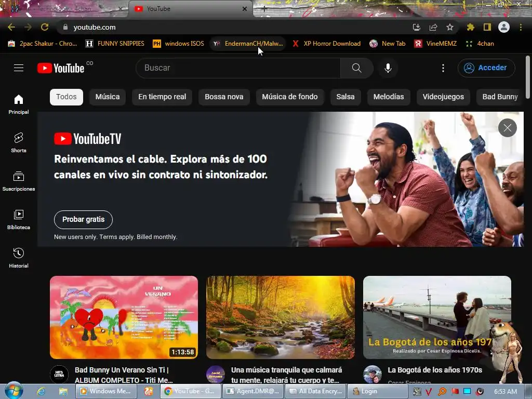Select the Videojuegos filter chip
Screen dimensions: 532x399
[x=443, y=97]
